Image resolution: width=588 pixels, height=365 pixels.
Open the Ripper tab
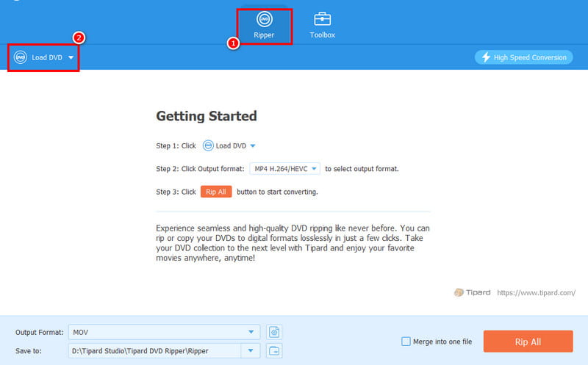point(263,26)
